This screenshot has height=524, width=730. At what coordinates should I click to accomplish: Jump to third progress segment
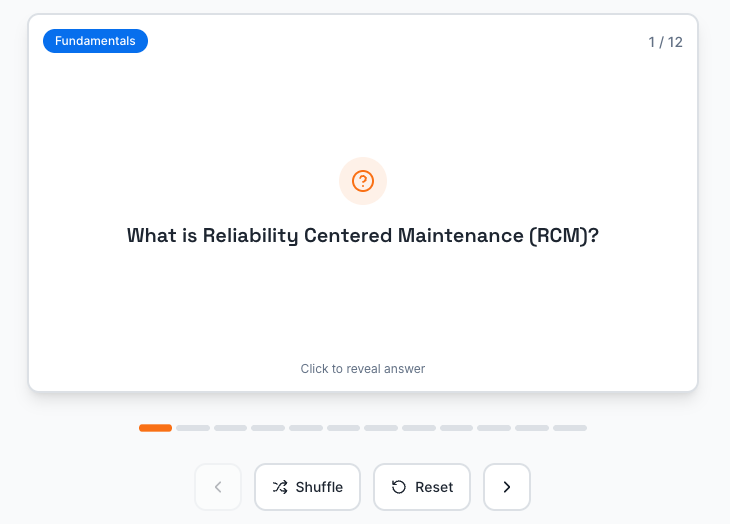click(230, 428)
